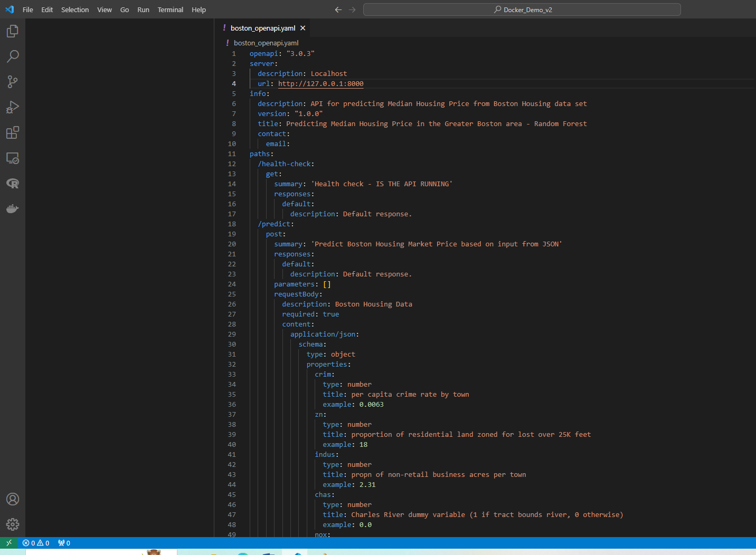756x555 pixels.
Task: Close the boston_openapi.yaml tab
Action: point(303,28)
